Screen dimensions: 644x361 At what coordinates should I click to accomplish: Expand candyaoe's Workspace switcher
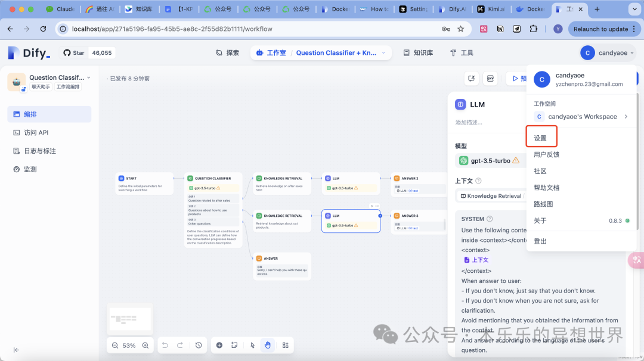[581, 117]
